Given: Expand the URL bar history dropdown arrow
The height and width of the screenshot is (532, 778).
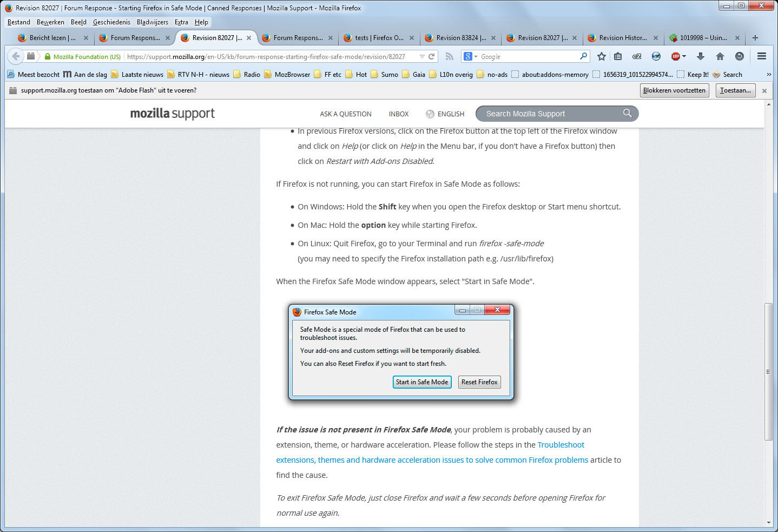Looking at the screenshot, I should pos(422,56).
